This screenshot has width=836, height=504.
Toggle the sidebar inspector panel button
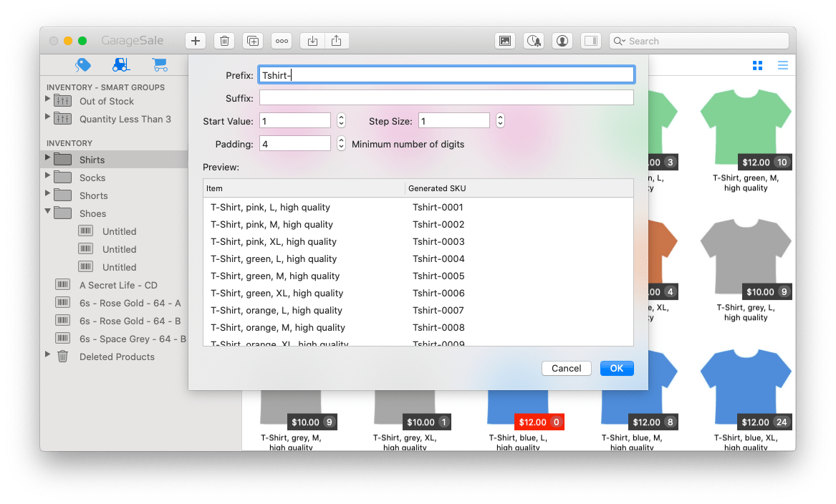[x=590, y=41]
